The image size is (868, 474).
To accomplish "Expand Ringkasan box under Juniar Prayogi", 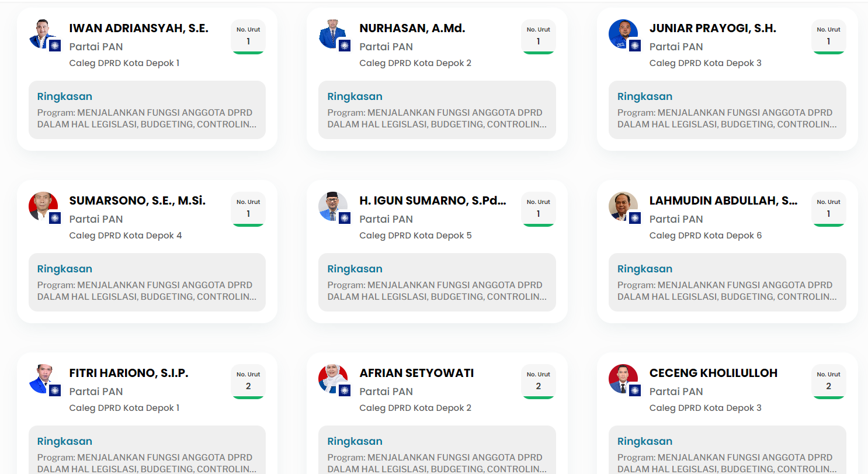I will 727,110.
